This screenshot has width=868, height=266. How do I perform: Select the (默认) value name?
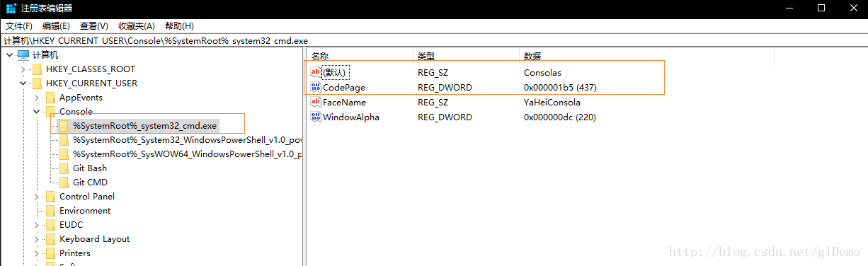[336, 73]
